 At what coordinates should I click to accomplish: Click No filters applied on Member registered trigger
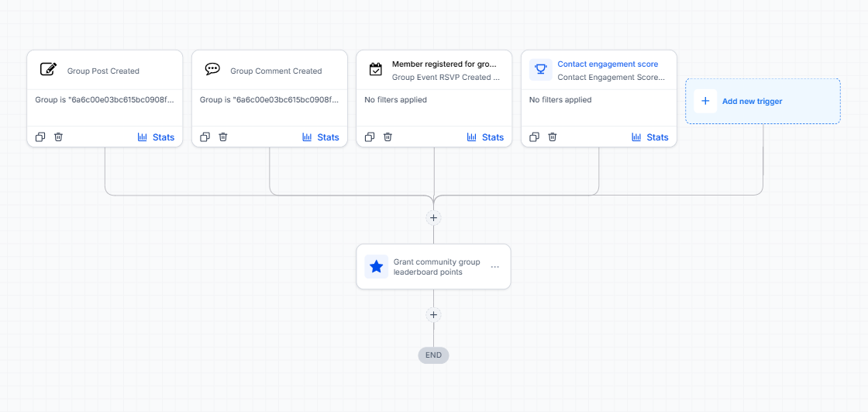[x=396, y=100]
